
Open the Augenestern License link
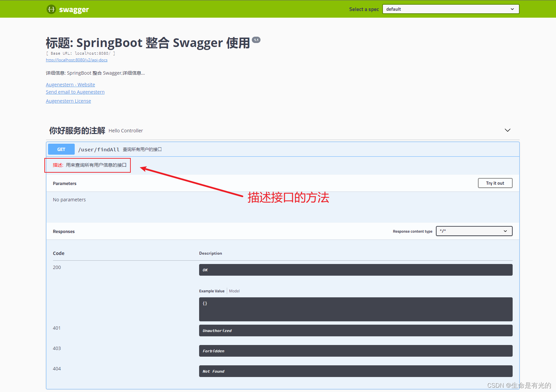coord(68,101)
